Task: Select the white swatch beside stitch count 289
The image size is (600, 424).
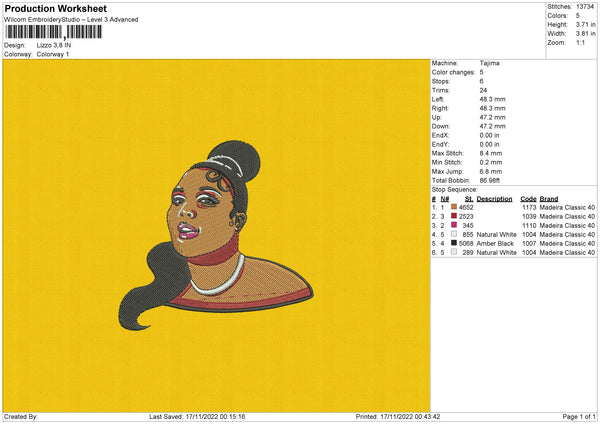Action: click(454, 252)
